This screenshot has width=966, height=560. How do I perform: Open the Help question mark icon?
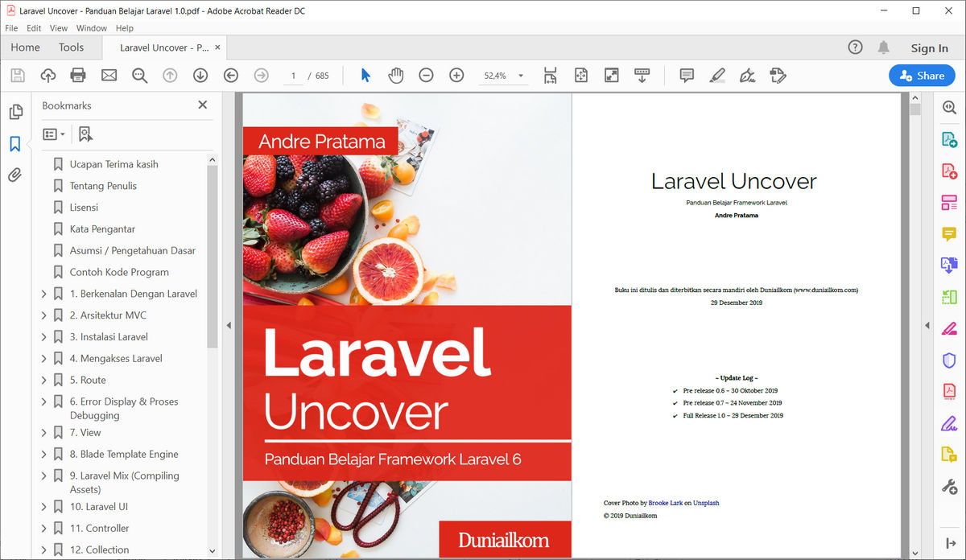pos(856,47)
